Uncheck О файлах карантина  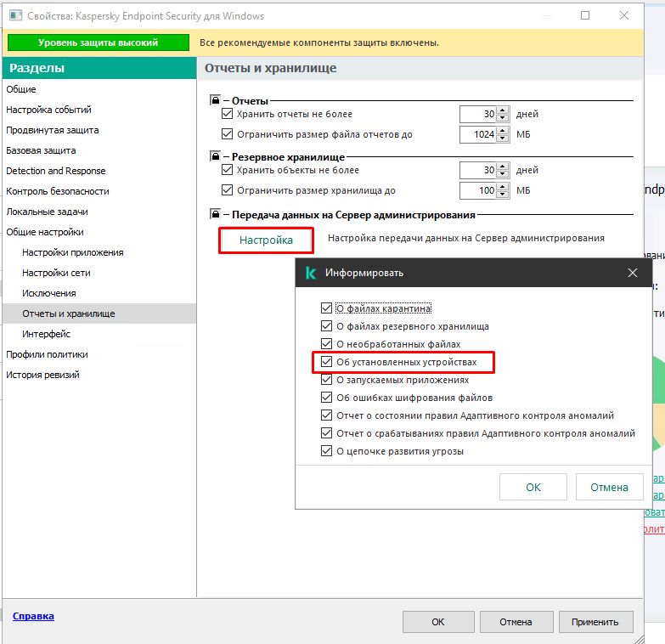(x=326, y=308)
